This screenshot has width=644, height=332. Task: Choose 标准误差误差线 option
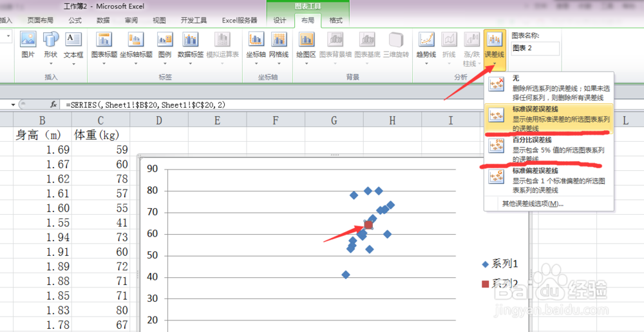pos(549,119)
